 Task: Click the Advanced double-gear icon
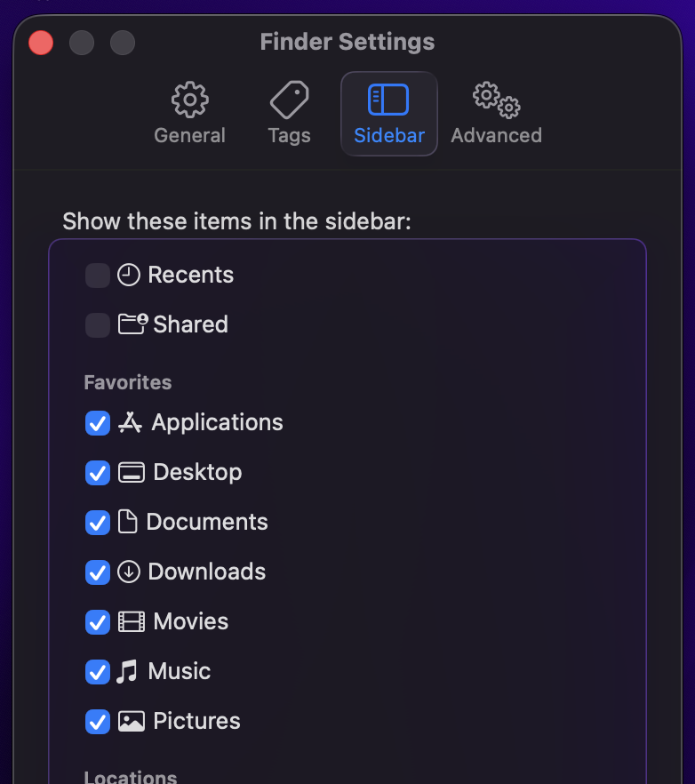[x=496, y=100]
